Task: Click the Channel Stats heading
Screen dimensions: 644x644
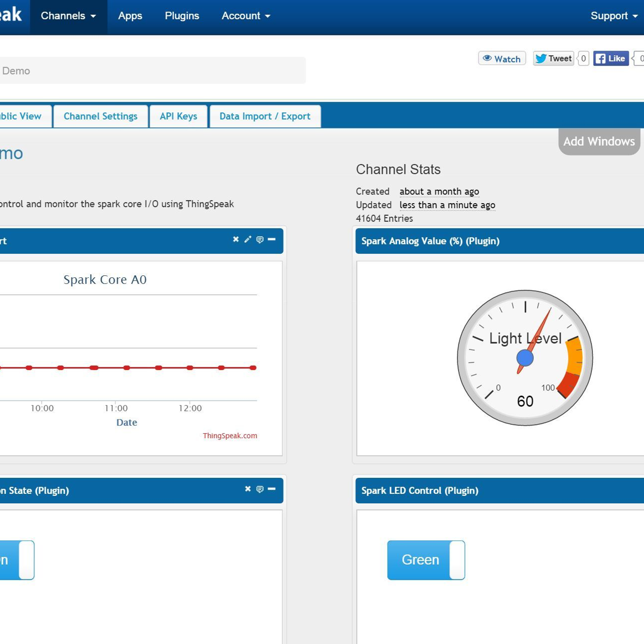Action: click(398, 169)
